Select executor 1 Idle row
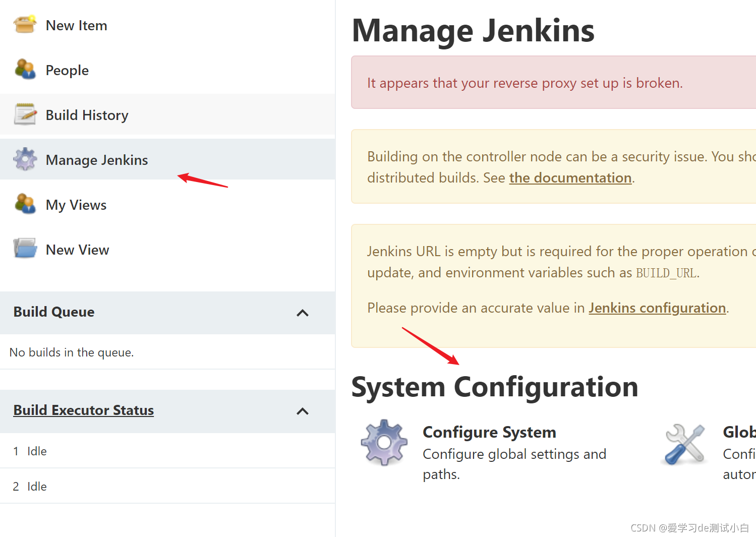The height and width of the screenshot is (537, 756). (x=167, y=451)
